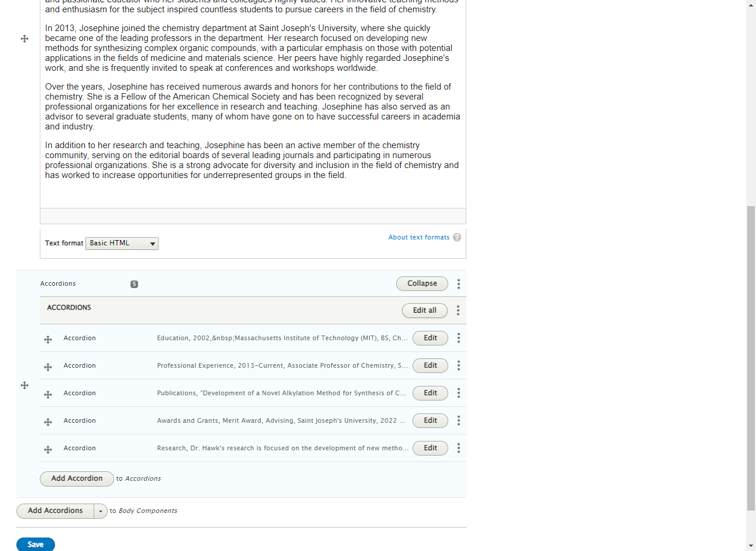Click the page vertical scrollbar thumb
This screenshot has height=551, width=756.
pos(751,358)
